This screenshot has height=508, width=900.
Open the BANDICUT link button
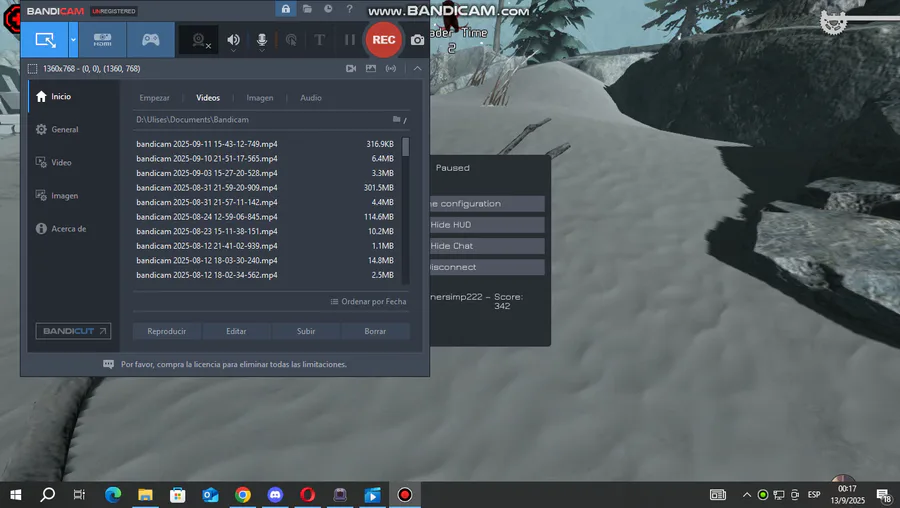click(73, 331)
